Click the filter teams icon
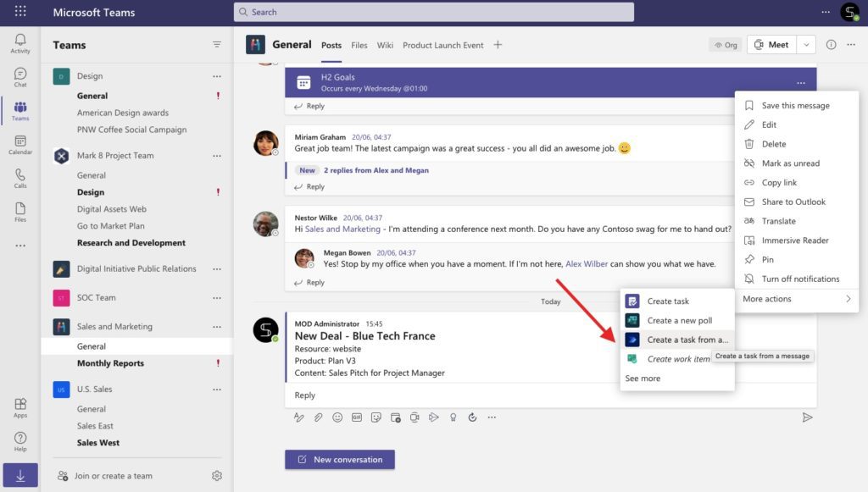Screen dimensions: 868x492 point(217,45)
